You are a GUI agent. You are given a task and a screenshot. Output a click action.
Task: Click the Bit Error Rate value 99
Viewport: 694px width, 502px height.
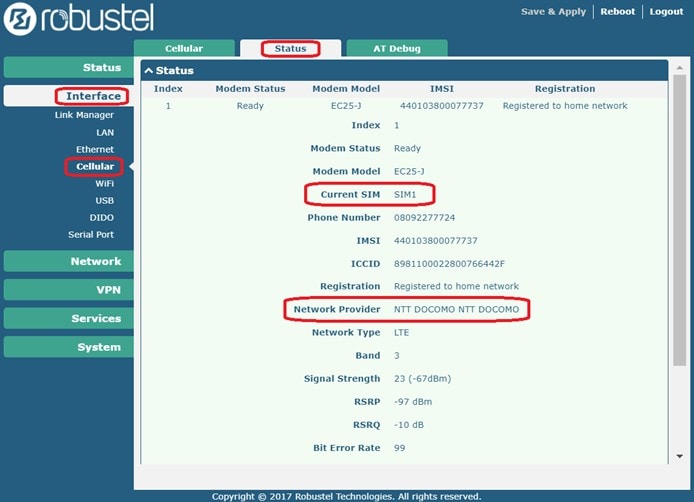[x=400, y=448]
